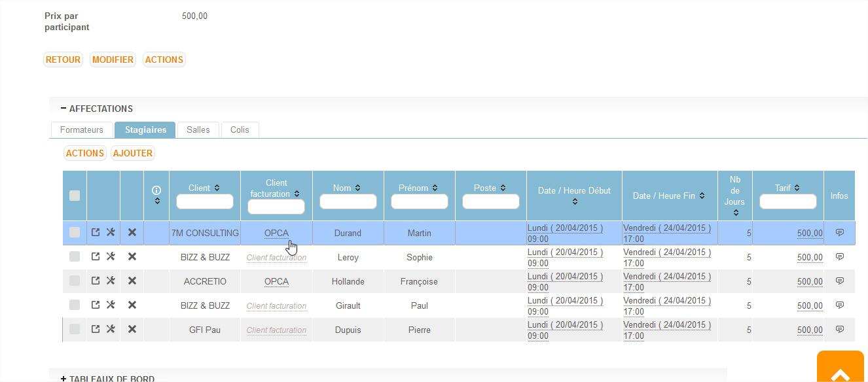Switch to the Formateurs tab
The image size is (868, 382).
click(82, 130)
